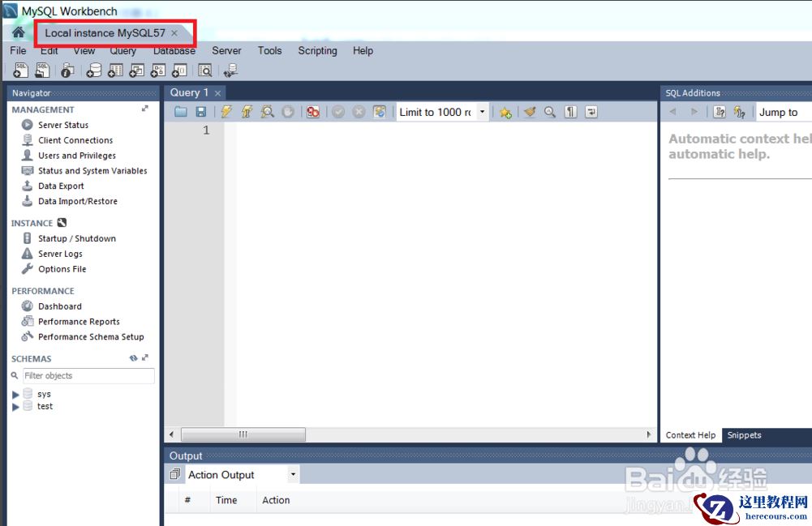
Task: Open the Jump to dropdown
Action: click(784, 112)
